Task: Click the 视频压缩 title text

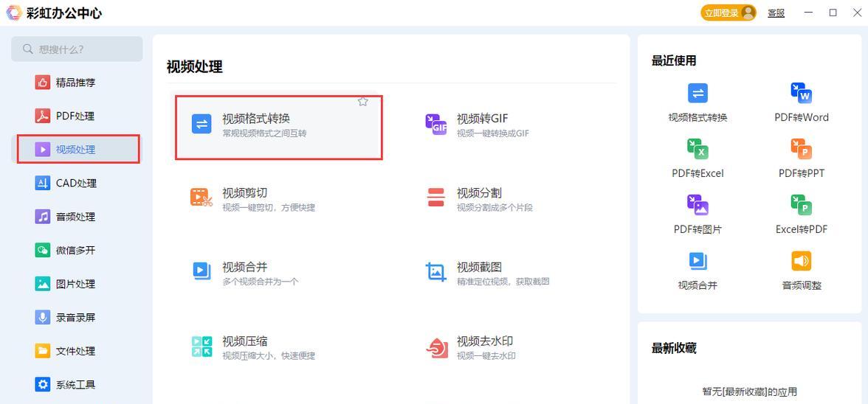Action: [245, 341]
